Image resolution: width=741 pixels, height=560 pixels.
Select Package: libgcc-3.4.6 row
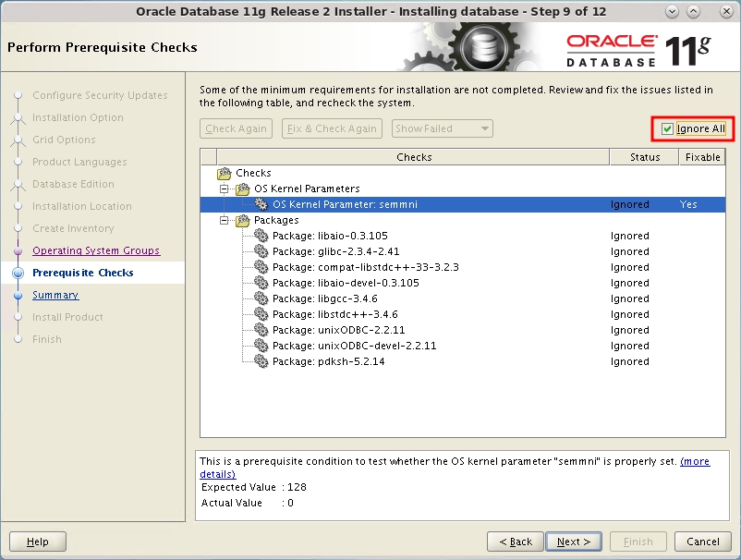point(463,298)
